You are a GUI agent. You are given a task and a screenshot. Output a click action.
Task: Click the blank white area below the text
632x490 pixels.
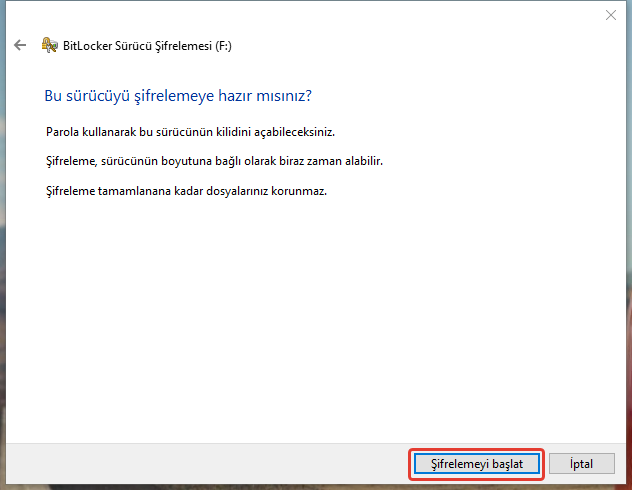[320, 320]
